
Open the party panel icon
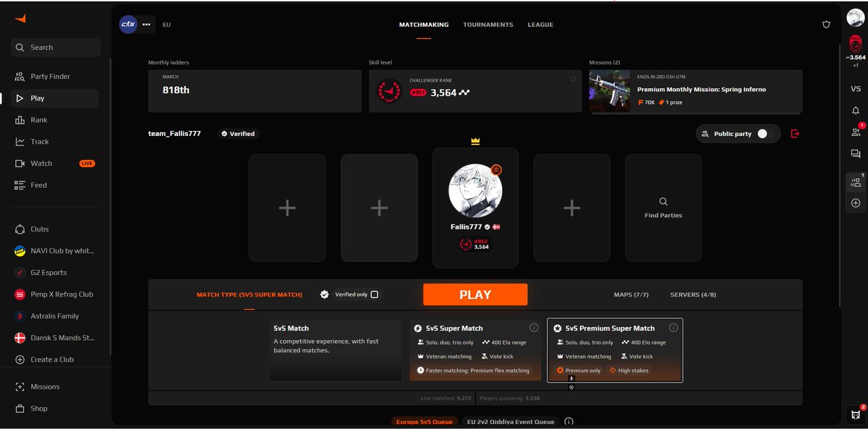click(856, 182)
